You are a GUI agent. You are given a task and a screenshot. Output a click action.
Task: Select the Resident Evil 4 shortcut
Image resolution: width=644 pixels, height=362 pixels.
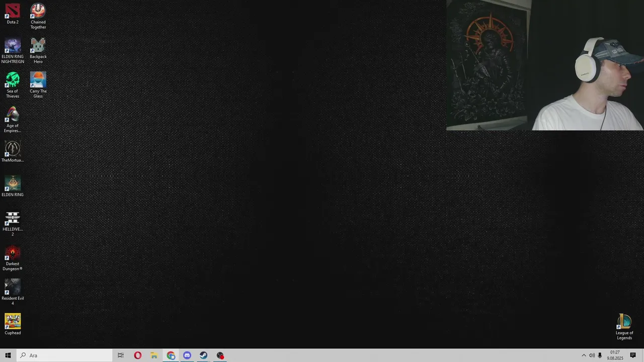click(x=13, y=293)
